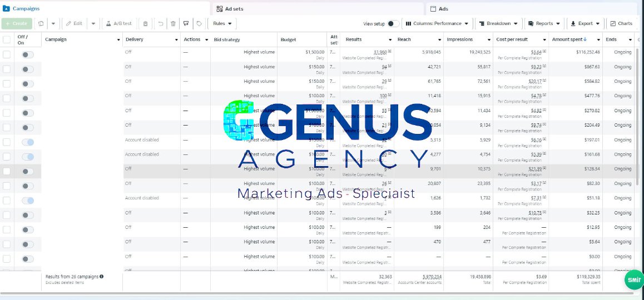
Task: Click the 31,960 results value
Action: pyautogui.click(x=380, y=52)
